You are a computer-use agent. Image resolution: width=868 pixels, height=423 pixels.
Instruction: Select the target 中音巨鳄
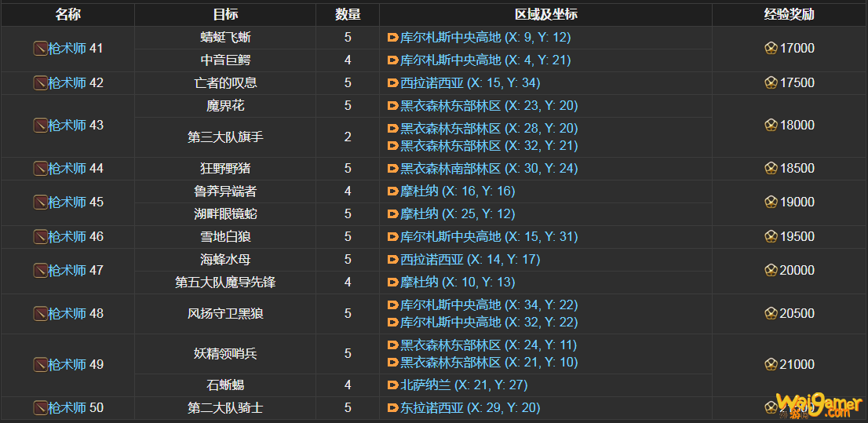pos(225,60)
